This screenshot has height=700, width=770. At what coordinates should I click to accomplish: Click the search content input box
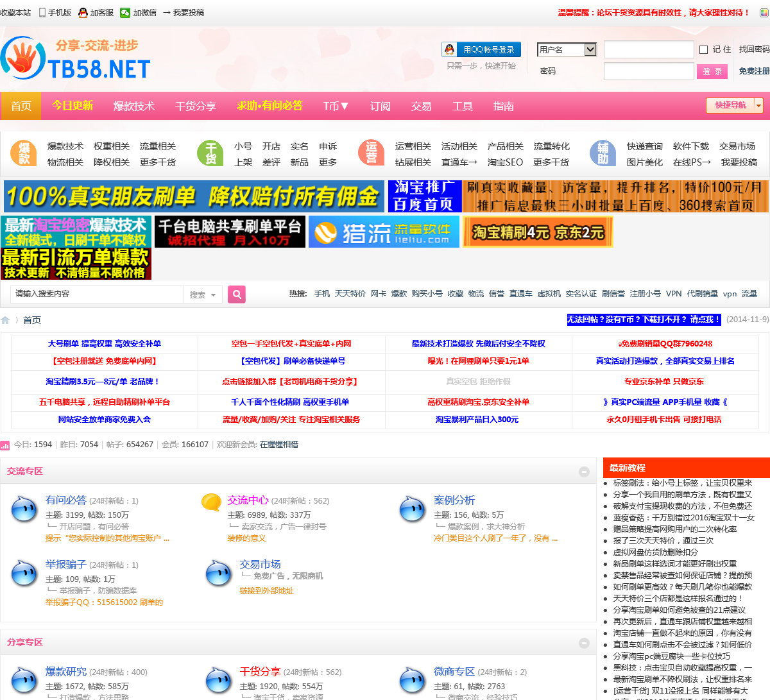coord(97,294)
